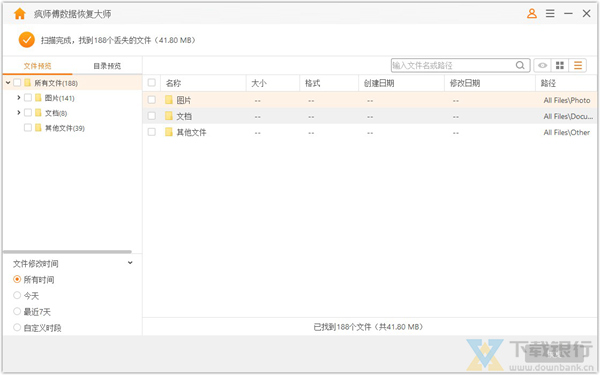Click the search magnifier icon
The height and width of the screenshot is (375, 600).
point(520,65)
